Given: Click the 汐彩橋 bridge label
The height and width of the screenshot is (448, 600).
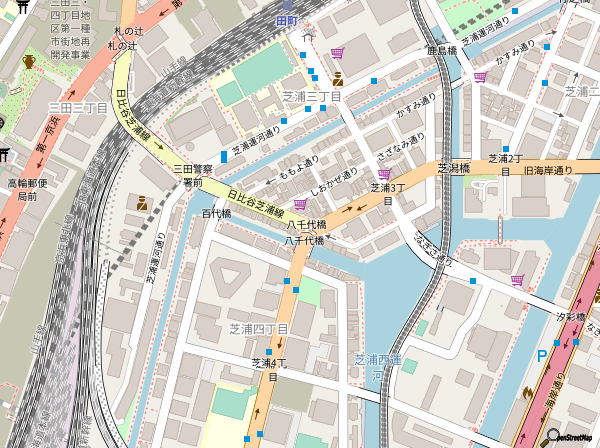Looking at the screenshot, I should click(x=571, y=316).
